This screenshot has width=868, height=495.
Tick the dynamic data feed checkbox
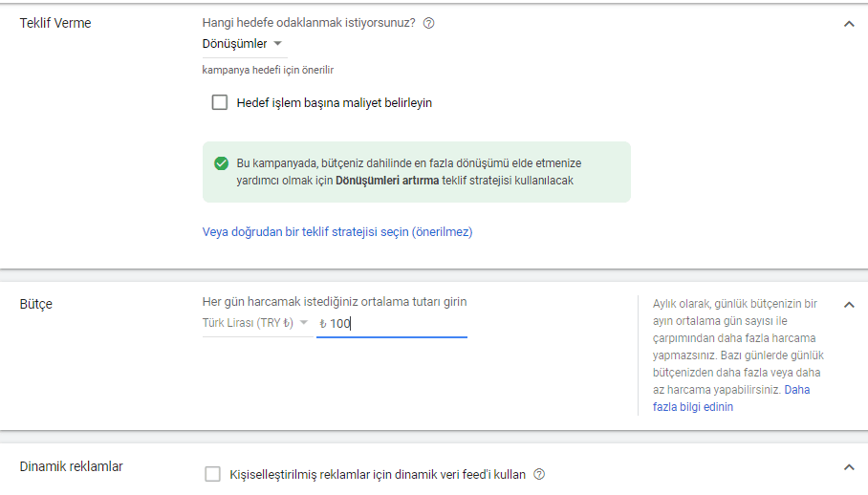pyautogui.click(x=212, y=474)
